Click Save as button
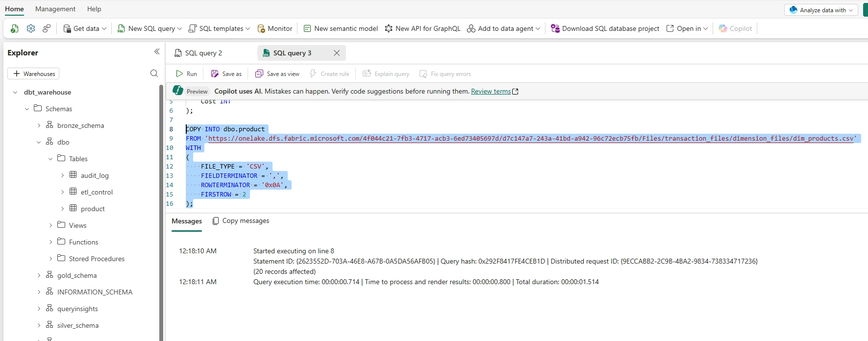 pyautogui.click(x=226, y=74)
